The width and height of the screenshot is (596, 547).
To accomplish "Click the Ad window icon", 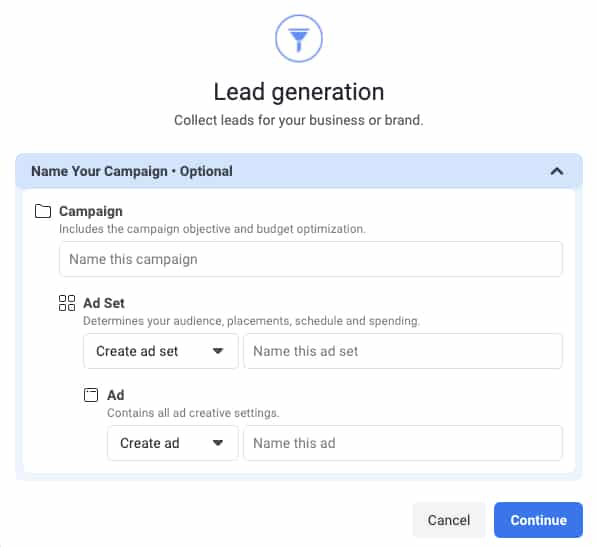I will [91, 395].
